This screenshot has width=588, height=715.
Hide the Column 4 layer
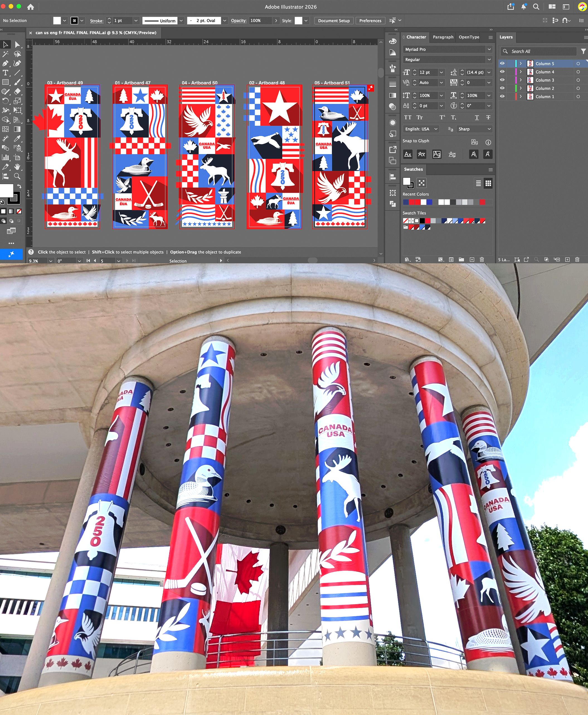(x=502, y=72)
